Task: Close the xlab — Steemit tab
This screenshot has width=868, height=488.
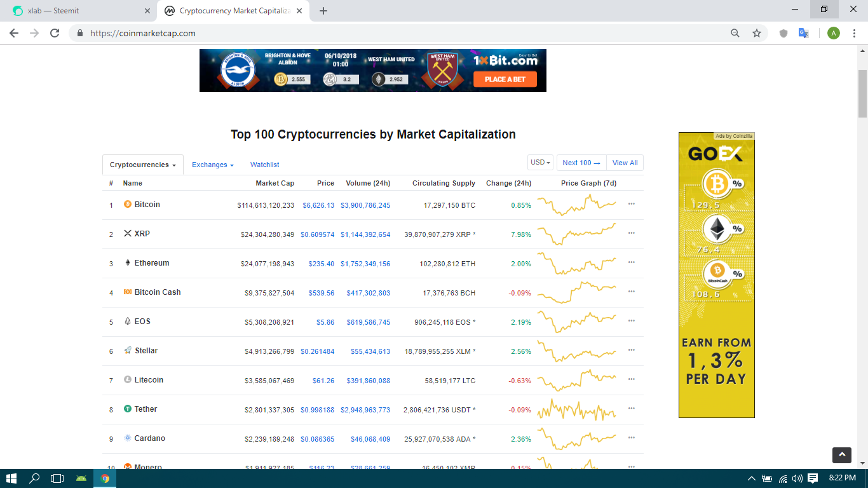Action: pyautogui.click(x=147, y=11)
